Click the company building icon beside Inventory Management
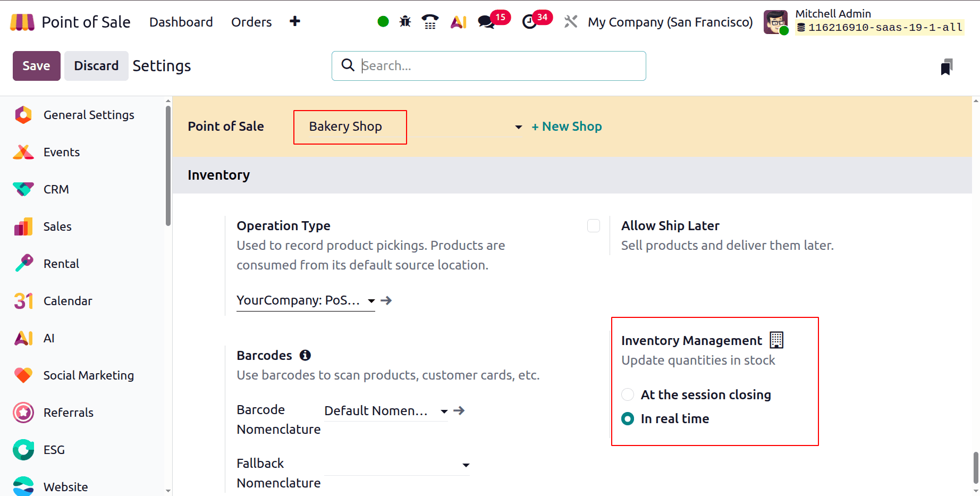 [776, 340]
